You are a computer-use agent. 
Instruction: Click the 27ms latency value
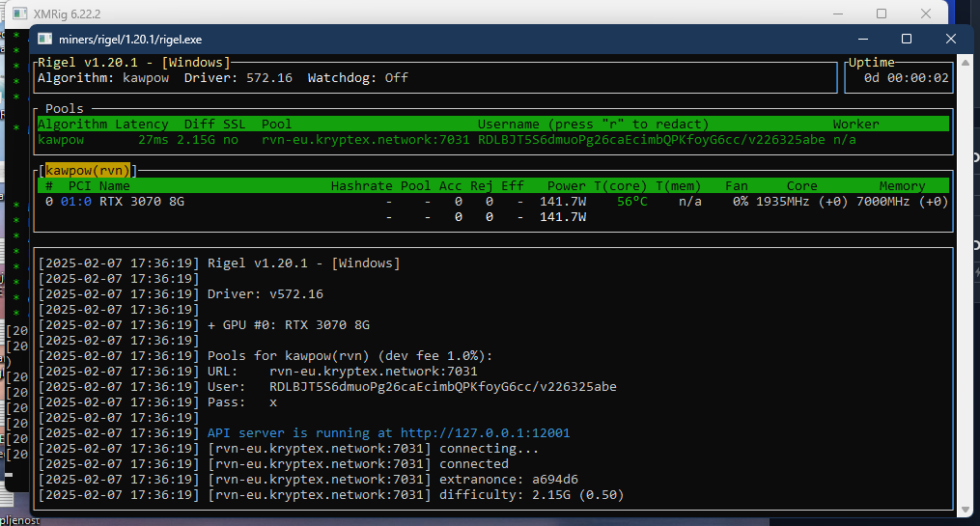pyautogui.click(x=154, y=140)
